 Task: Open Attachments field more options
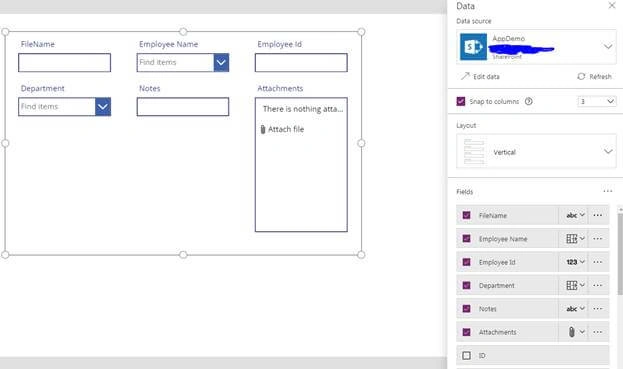click(598, 332)
